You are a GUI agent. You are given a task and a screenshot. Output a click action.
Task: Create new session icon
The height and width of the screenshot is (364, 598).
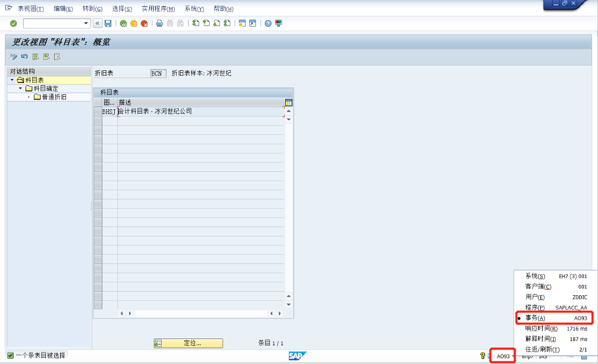pyautogui.click(x=242, y=23)
